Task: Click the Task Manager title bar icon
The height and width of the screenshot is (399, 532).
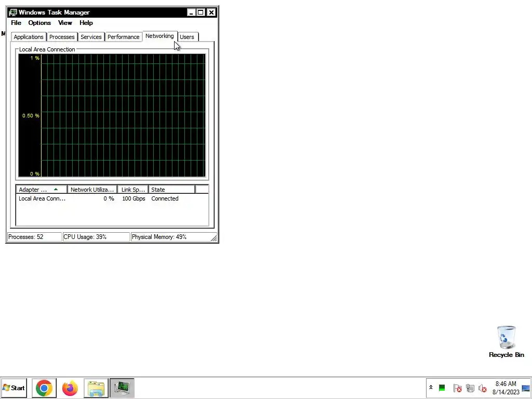Action: (x=13, y=12)
